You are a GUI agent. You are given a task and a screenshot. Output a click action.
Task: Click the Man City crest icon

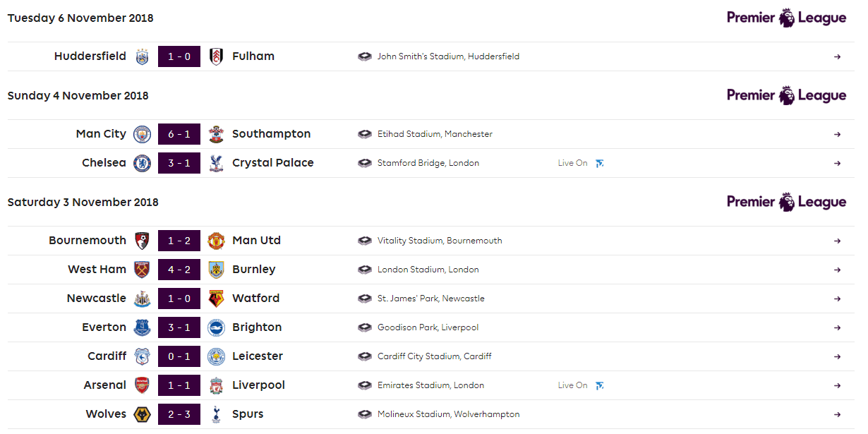[x=142, y=133]
